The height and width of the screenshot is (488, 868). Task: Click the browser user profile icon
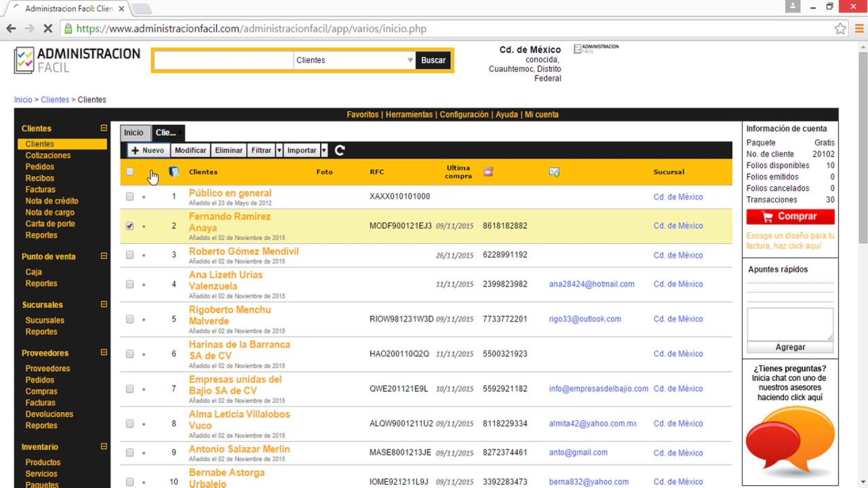pyautogui.click(x=793, y=7)
